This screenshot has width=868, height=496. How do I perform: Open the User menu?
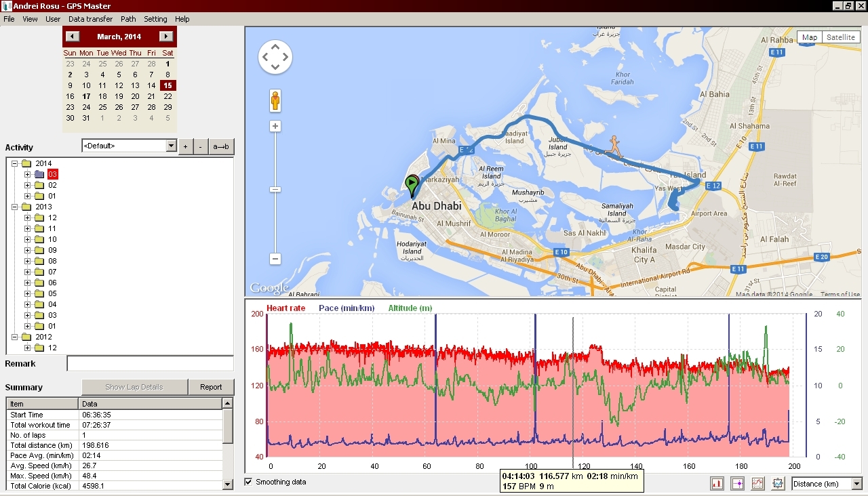pyautogui.click(x=53, y=19)
